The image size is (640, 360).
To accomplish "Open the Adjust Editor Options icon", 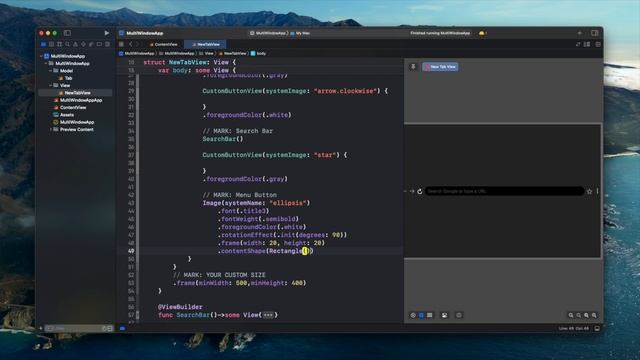I will tap(587, 44).
